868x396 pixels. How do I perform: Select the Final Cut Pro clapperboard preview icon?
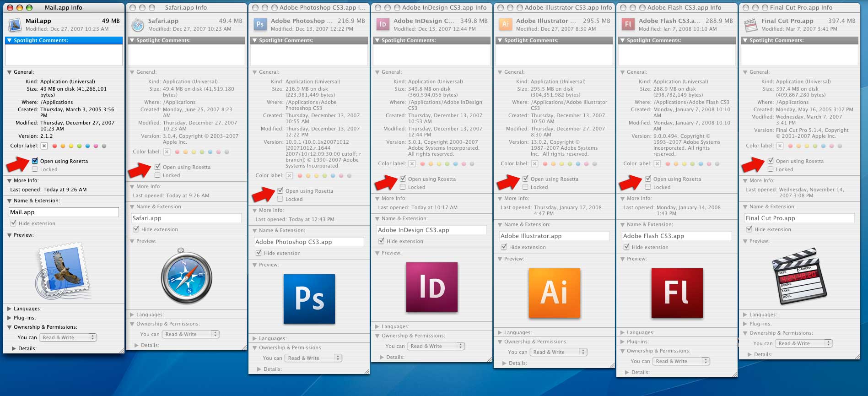(x=800, y=276)
